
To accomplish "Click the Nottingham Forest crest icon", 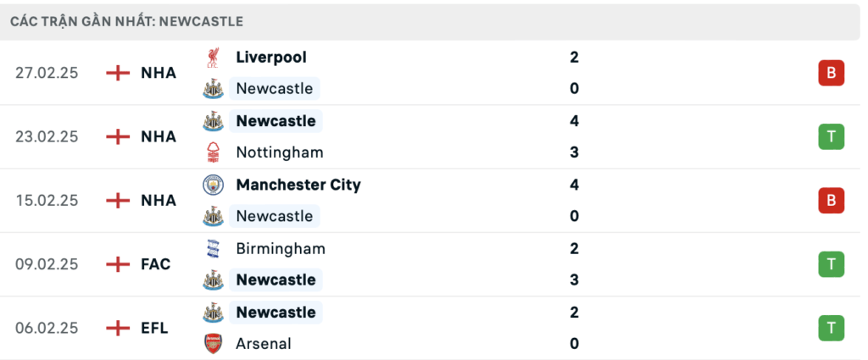I will [213, 152].
